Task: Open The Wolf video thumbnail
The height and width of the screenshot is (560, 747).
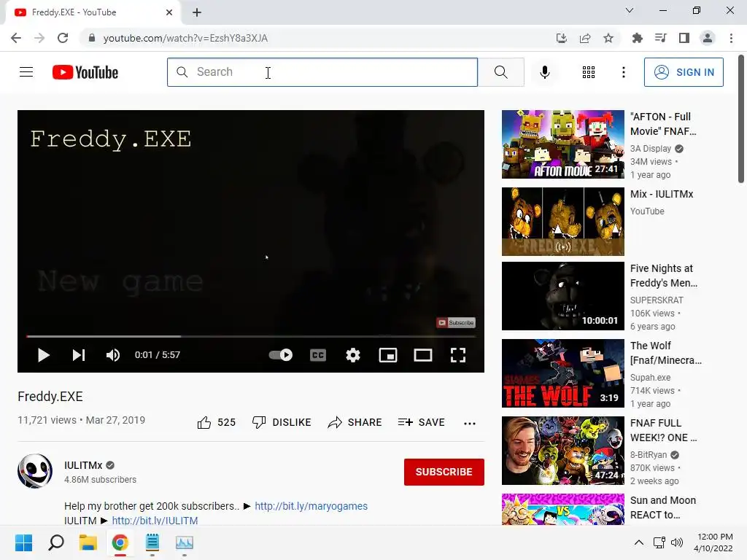Action: coord(562,373)
